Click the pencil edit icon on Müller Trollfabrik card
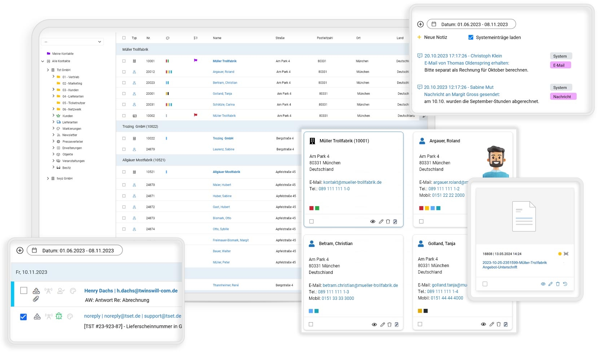Image resolution: width=601 pixels, height=364 pixels. [x=381, y=222]
